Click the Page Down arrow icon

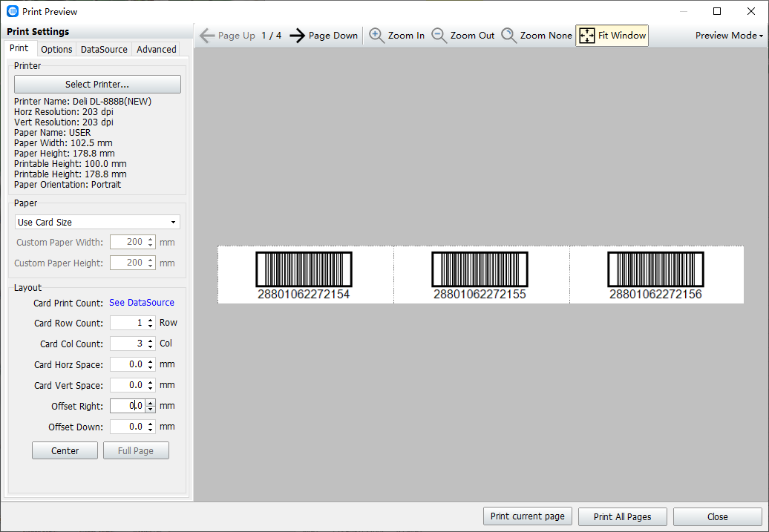(297, 36)
